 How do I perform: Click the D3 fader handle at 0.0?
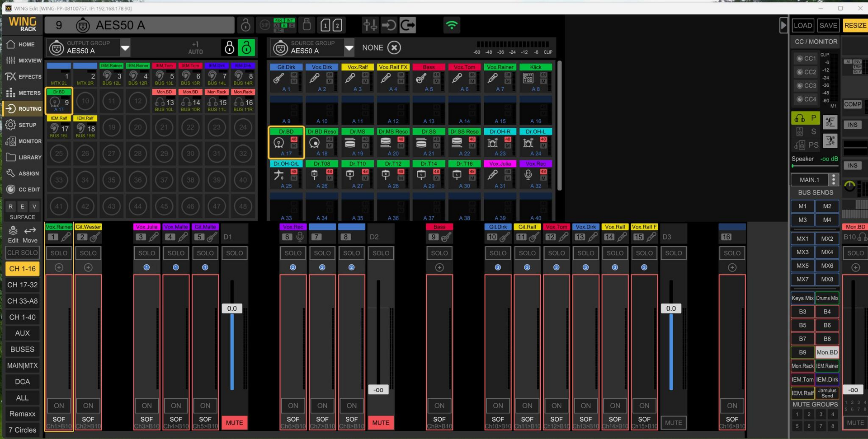[671, 308]
